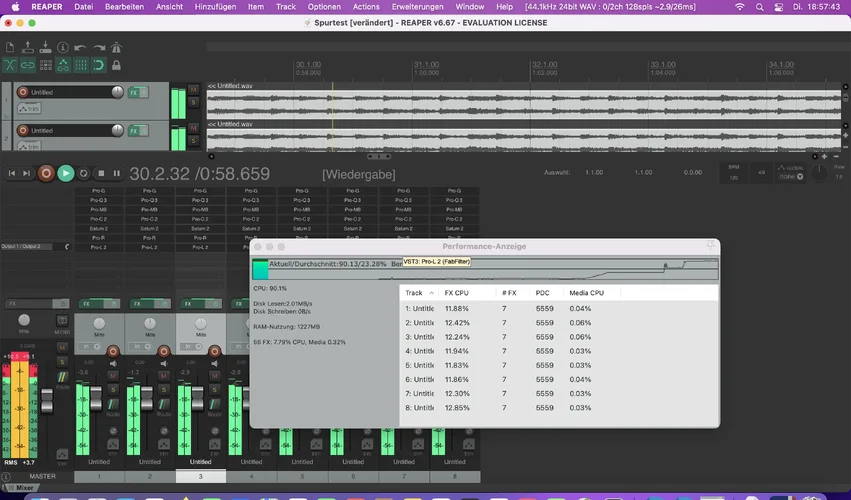Click the Project Settings info icon
The height and width of the screenshot is (500, 851).
pos(64,47)
